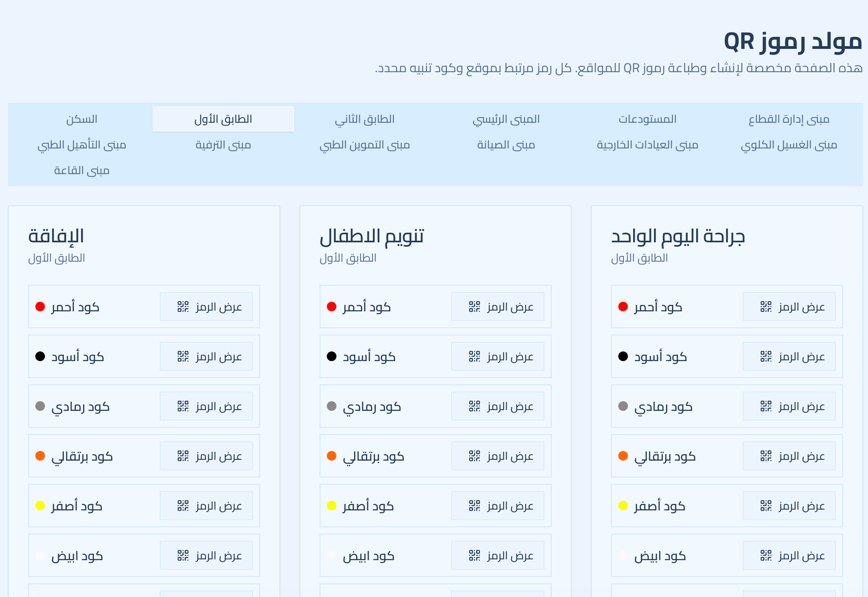Click the QR icon on كود برتقالي row in الإفاقة
Image resolution: width=868 pixels, height=597 pixels.
click(x=183, y=455)
